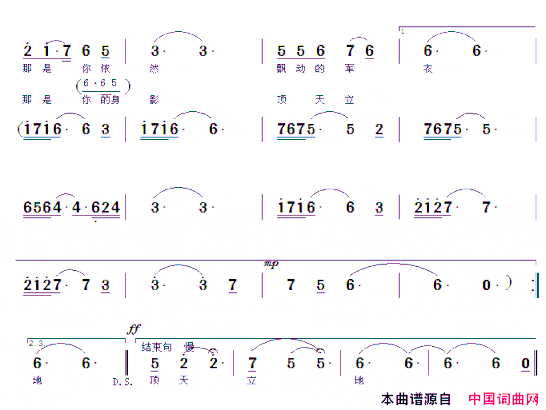
Task: Click the closing parenthesis after the "0·" rest
Action: [x=509, y=283]
